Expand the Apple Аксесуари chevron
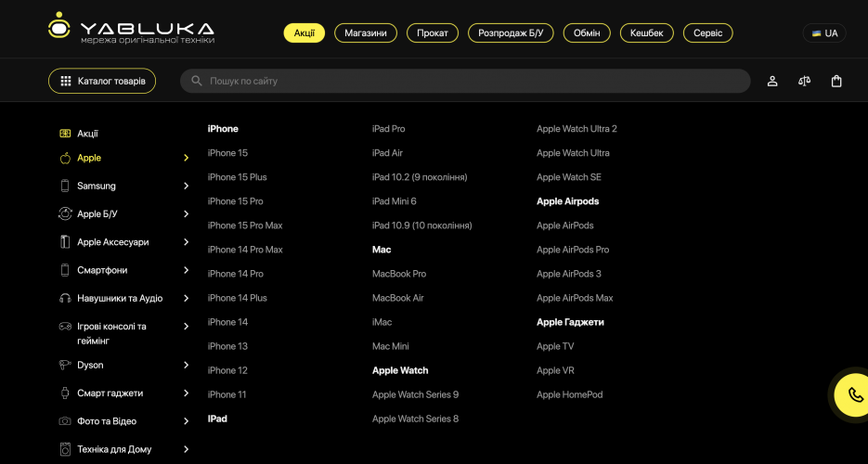Viewport: 868px width, 464px height. click(x=186, y=241)
